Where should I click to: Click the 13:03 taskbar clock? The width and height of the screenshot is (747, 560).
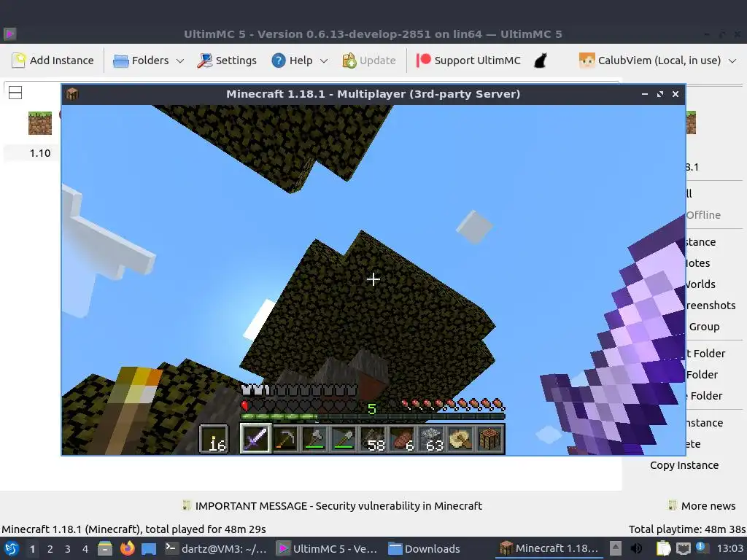click(729, 548)
